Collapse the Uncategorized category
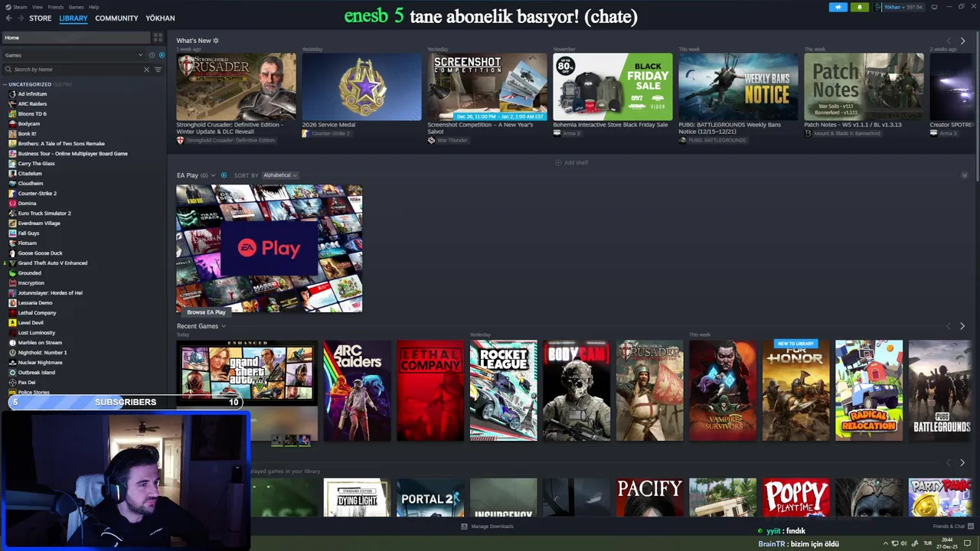 pyautogui.click(x=5, y=84)
